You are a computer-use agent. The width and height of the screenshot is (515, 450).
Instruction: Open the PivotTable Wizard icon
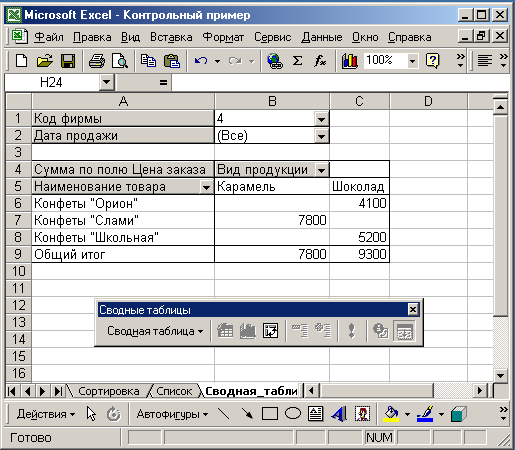point(270,331)
